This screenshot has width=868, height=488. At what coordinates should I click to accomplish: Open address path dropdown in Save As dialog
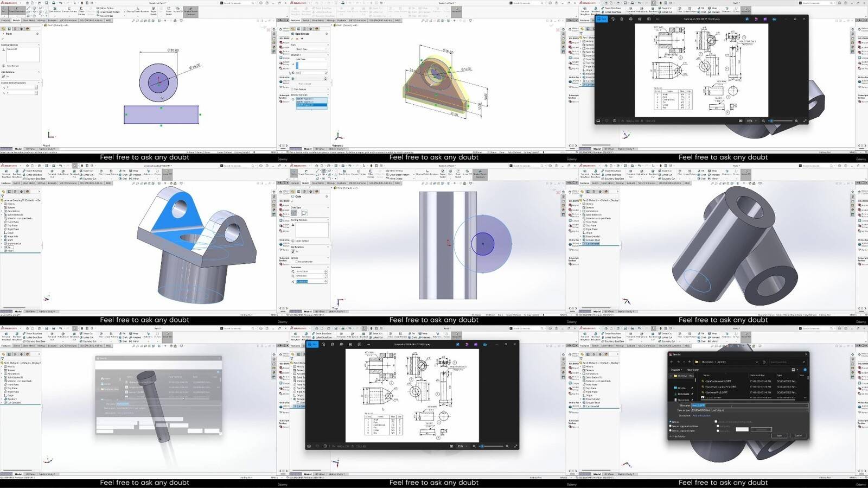point(757,362)
